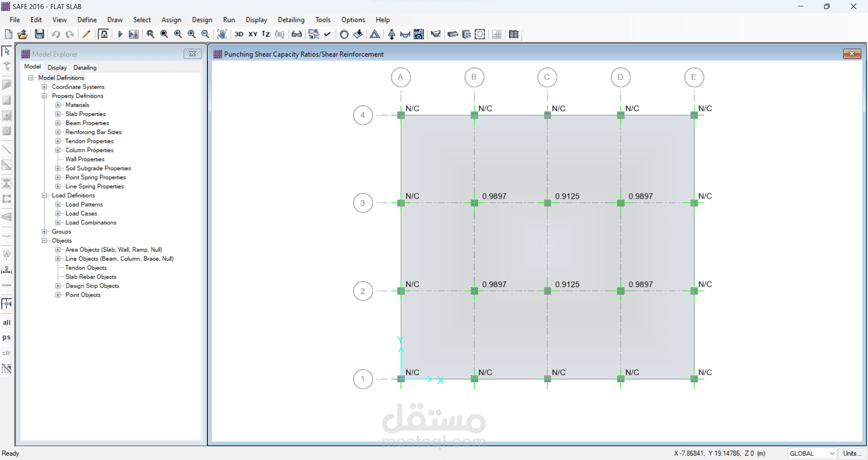Image resolution: width=868 pixels, height=460 pixels.
Task: Open the Define menu
Action: click(x=87, y=20)
